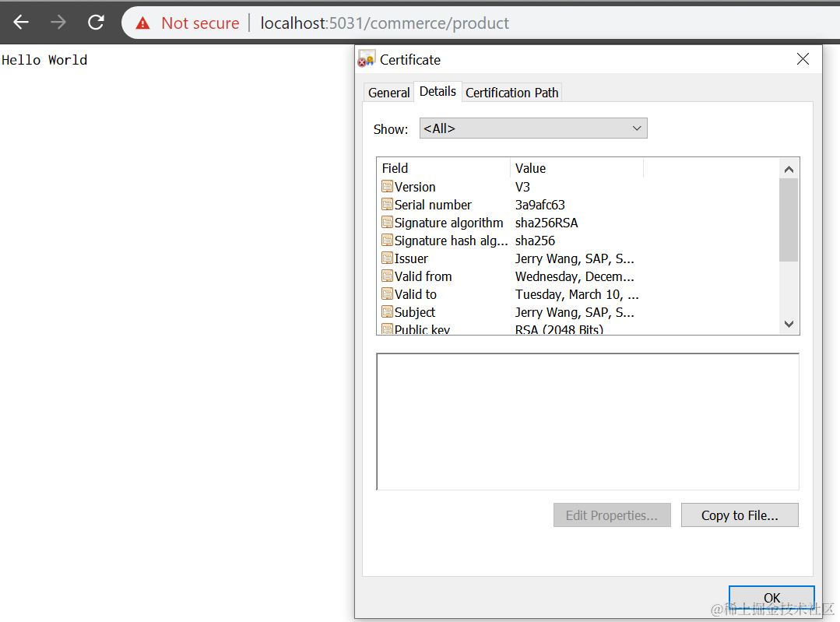Select the Signature hash algorithm field icon
This screenshot has height=622, width=840.
[387, 240]
